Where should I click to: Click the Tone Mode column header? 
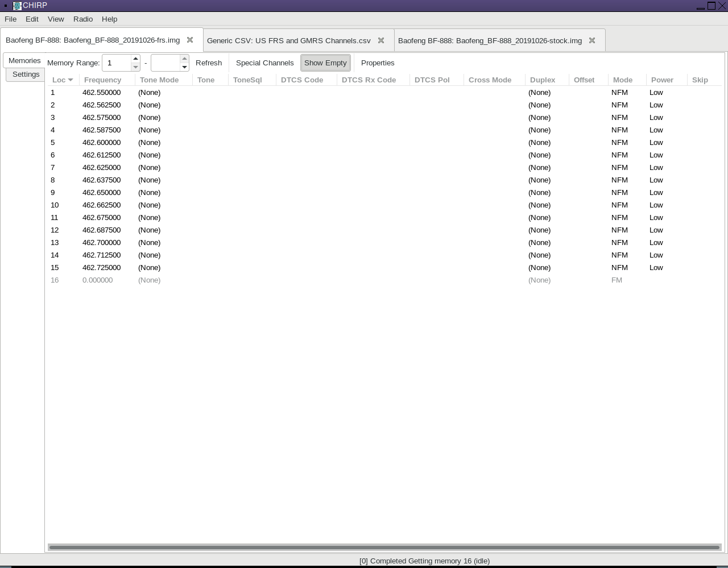pos(164,80)
